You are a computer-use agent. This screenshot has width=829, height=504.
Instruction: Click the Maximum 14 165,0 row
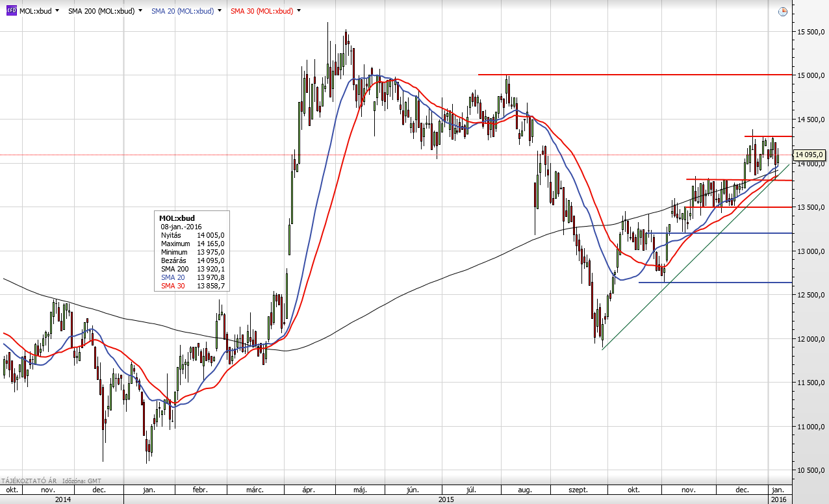coord(192,244)
